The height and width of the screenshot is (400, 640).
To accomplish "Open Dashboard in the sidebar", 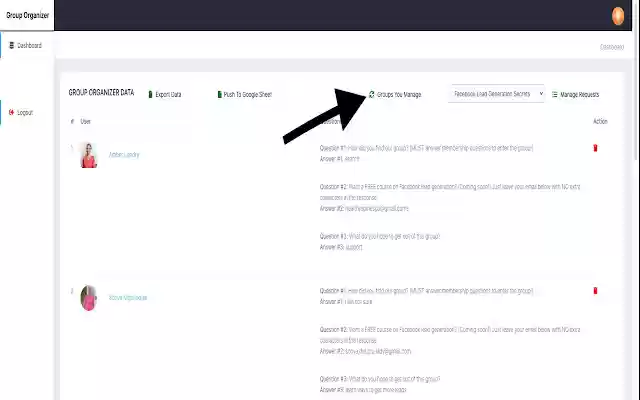I will click(x=27, y=45).
